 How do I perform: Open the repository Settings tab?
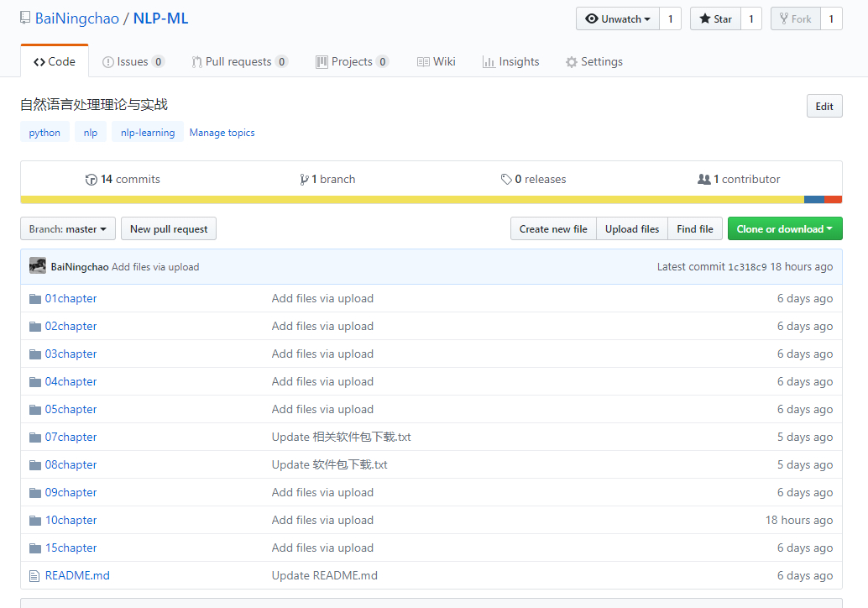coord(594,61)
